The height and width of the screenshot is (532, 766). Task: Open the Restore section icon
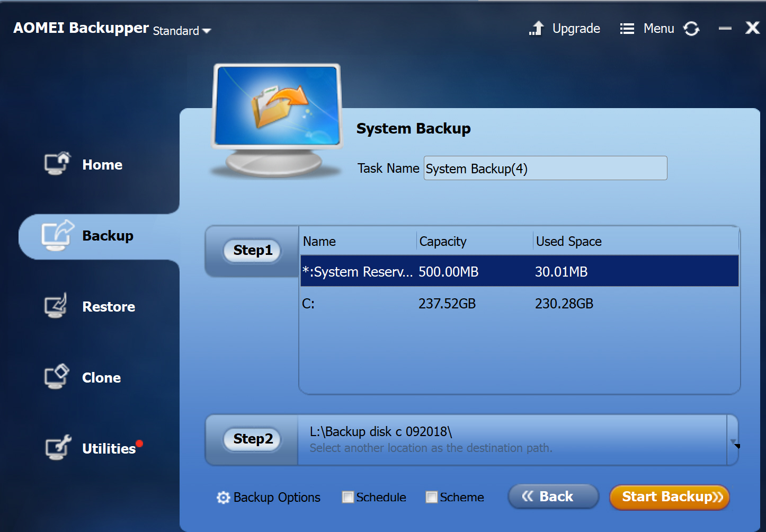click(x=56, y=305)
